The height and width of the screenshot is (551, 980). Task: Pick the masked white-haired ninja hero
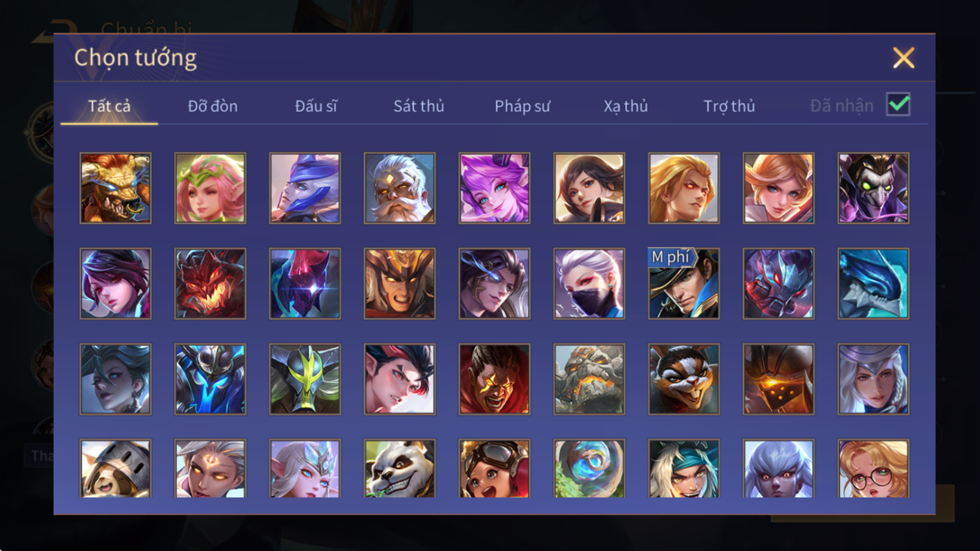click(x=589, y=283)
